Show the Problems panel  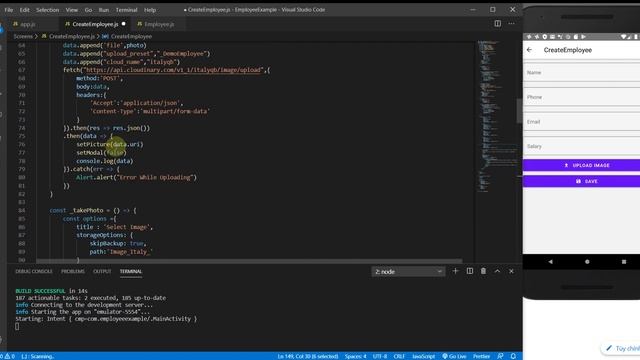[x=73, y=271]
